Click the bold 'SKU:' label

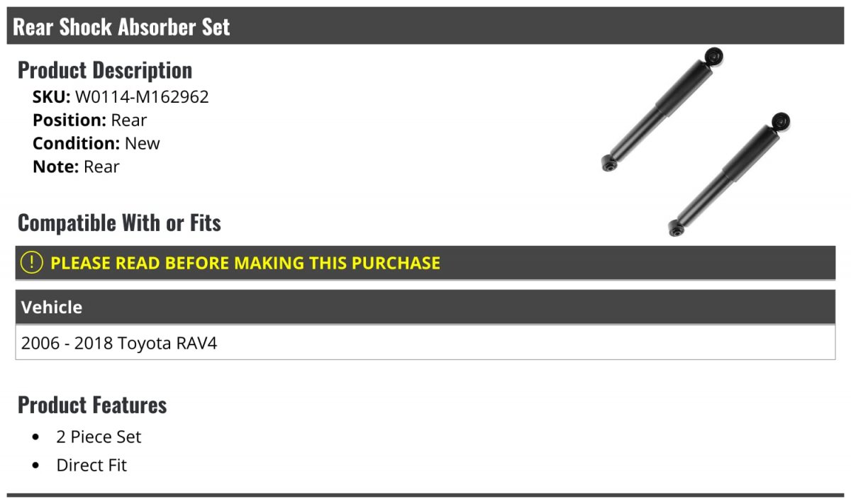coord(51,96)
